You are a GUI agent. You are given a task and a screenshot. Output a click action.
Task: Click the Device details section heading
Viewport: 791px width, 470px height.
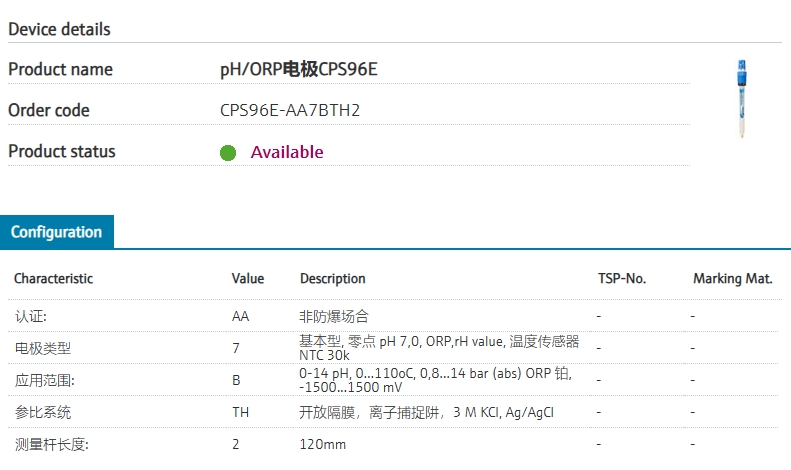60,29
